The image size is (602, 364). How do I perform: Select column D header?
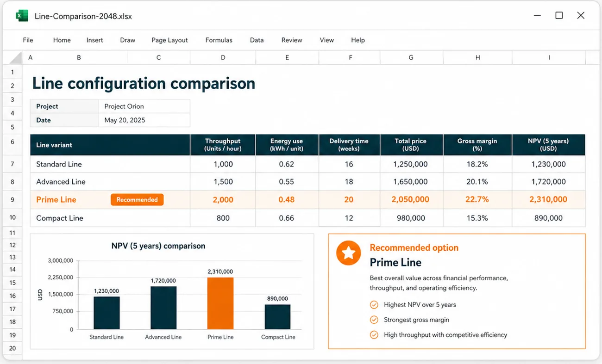[223, 58]
